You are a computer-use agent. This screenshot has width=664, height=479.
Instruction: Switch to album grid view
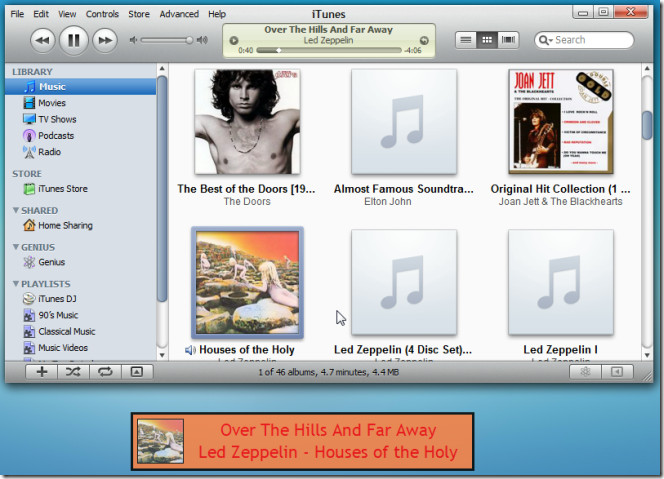[x=487, y=40]
